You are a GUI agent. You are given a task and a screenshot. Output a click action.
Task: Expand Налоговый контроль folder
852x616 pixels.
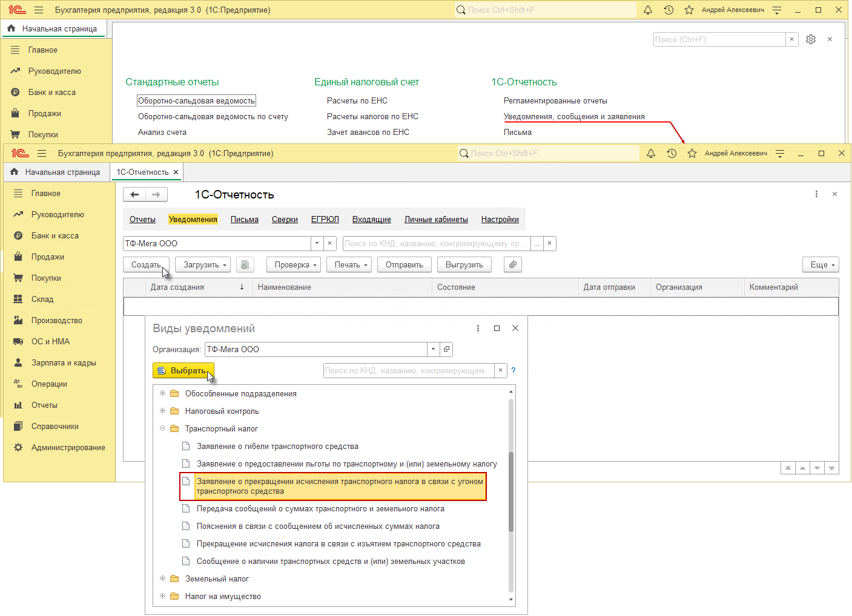click(x=162, y=411)
